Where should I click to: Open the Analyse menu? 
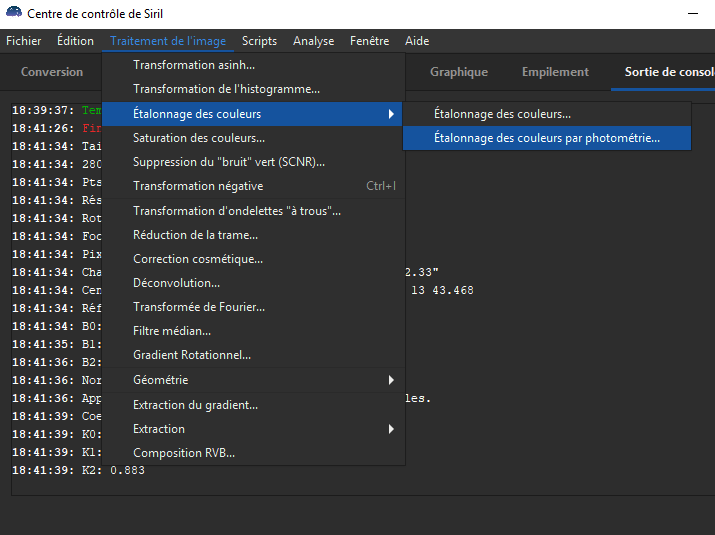(x=313, y=41)
